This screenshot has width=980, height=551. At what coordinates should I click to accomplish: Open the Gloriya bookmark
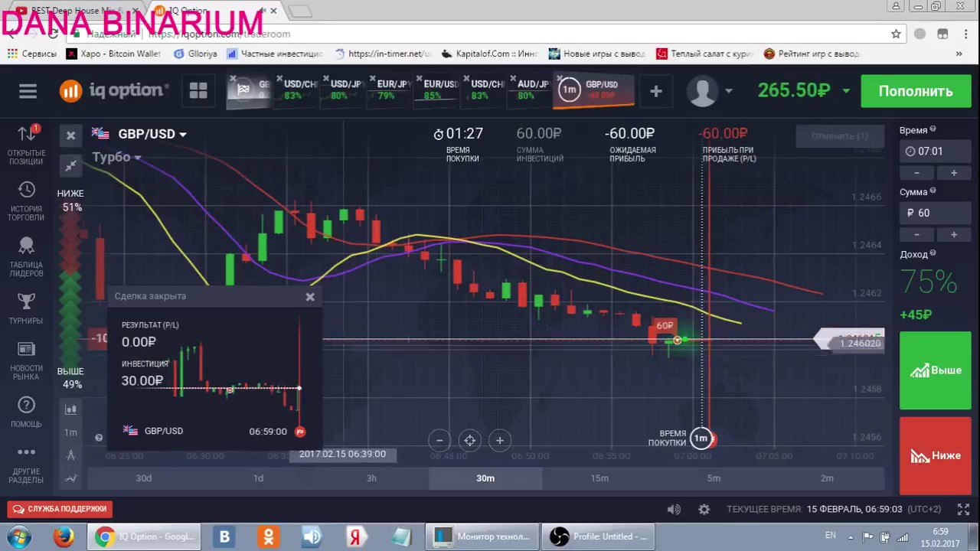195,54
